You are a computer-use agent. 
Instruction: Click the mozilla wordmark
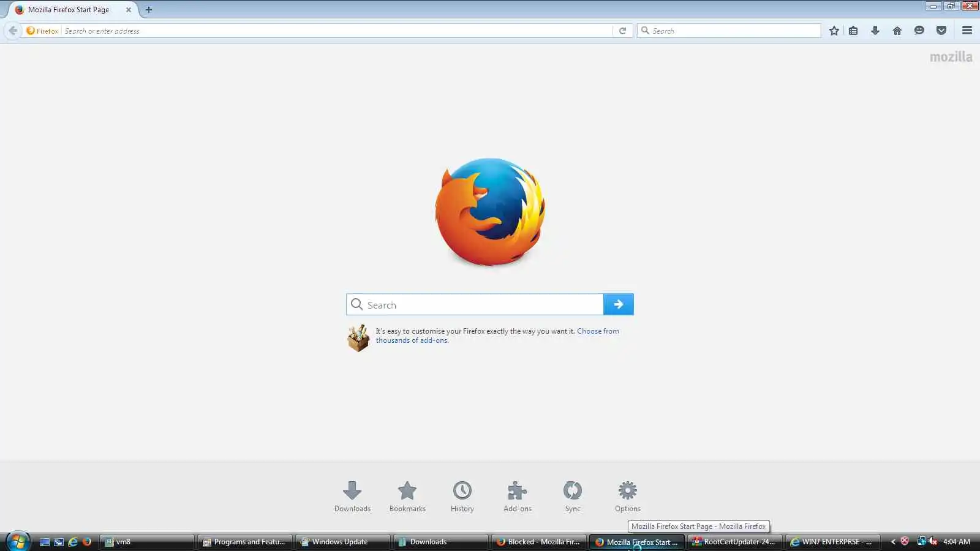(x=951, y=57)
